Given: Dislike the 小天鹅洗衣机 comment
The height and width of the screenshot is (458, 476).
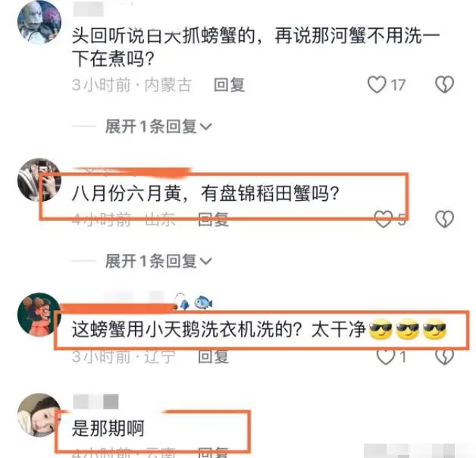Looking at the screenshot, I should click(x=444, y=356).
